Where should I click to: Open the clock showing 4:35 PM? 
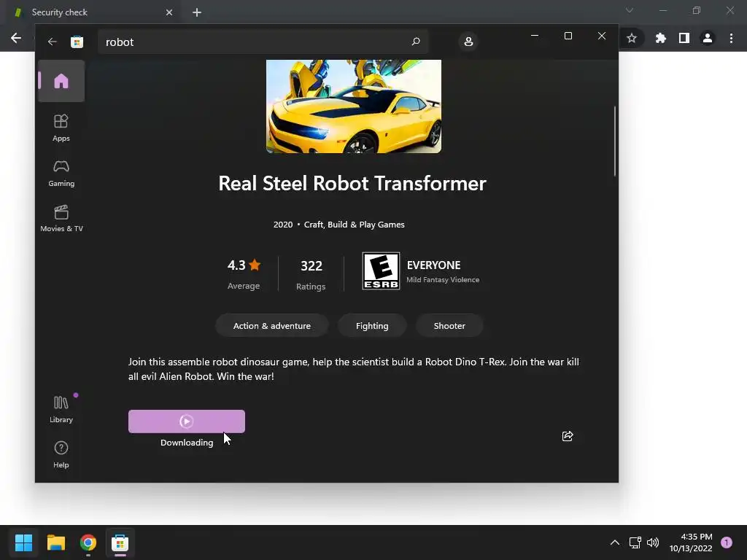[691, 542]
